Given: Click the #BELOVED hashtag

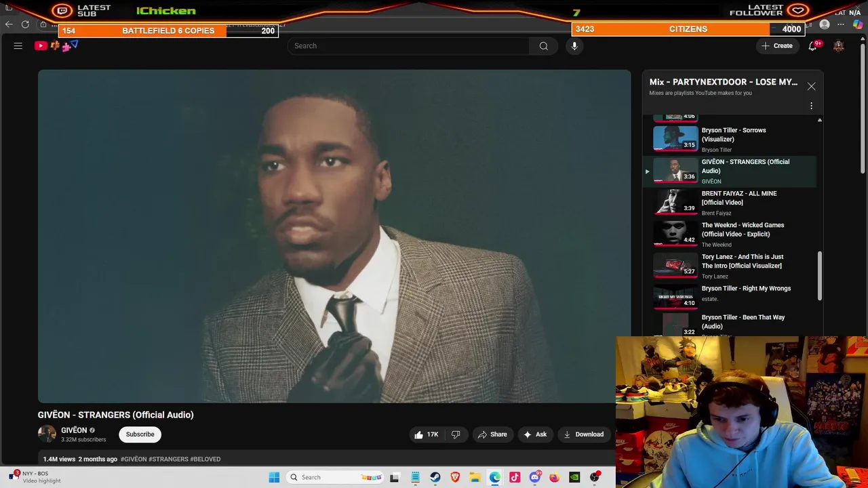Looking at the screenshot, I should (205, 459).
